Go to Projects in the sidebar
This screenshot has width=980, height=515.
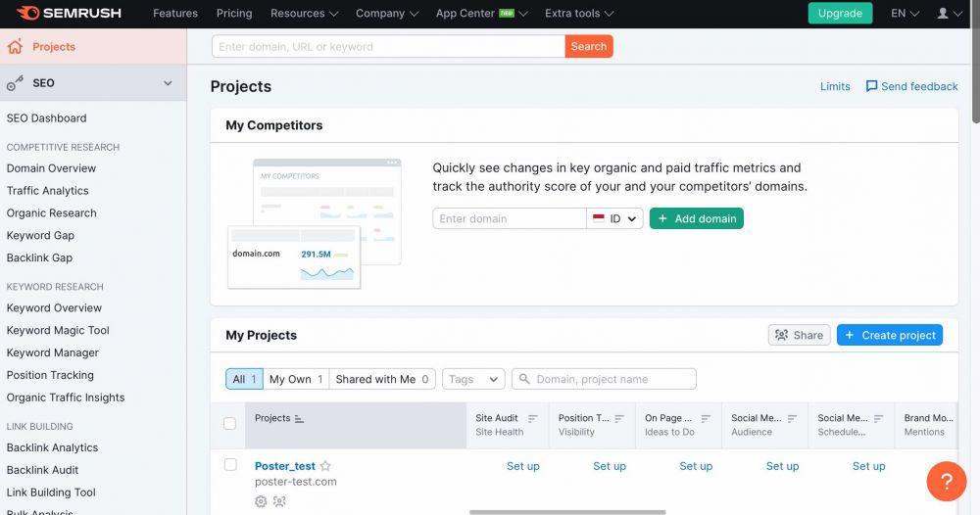click(93, 46)
